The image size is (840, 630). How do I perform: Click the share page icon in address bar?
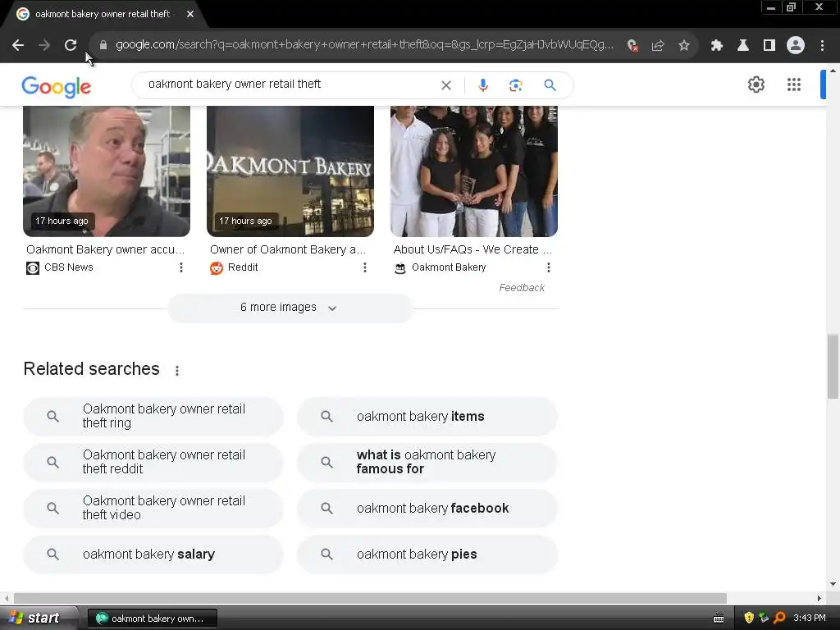point(658,46)
